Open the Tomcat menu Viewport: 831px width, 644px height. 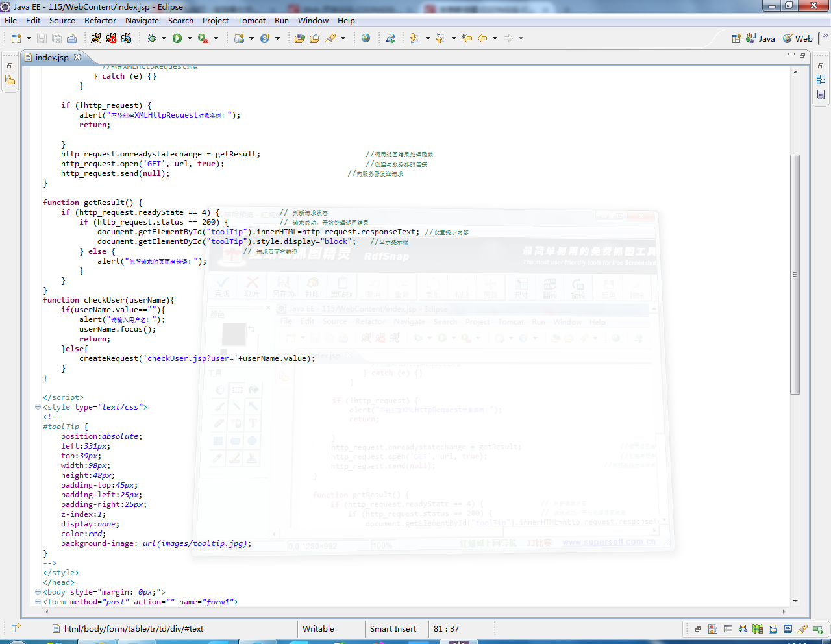pos(252,21)
